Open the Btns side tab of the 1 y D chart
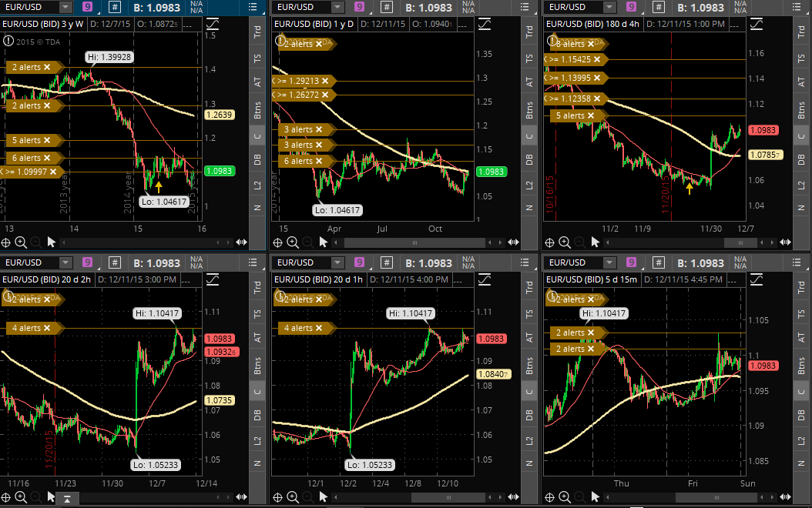Screen dimensions: 812x508 point(529,109)
